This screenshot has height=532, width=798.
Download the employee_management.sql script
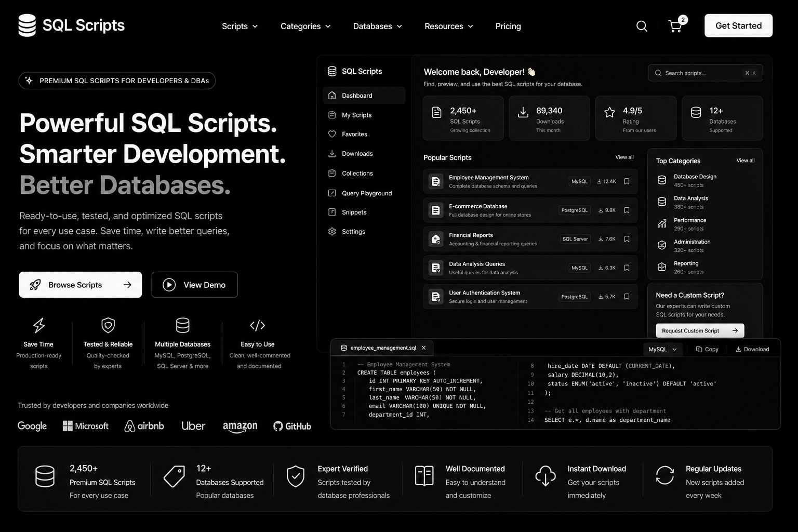tap(752, 350)
